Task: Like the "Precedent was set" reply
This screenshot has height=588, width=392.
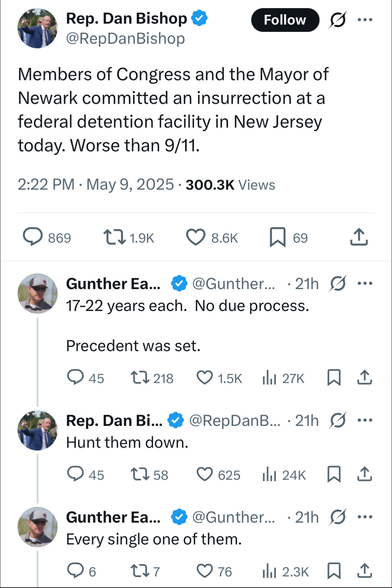Action: coord(205,378)
